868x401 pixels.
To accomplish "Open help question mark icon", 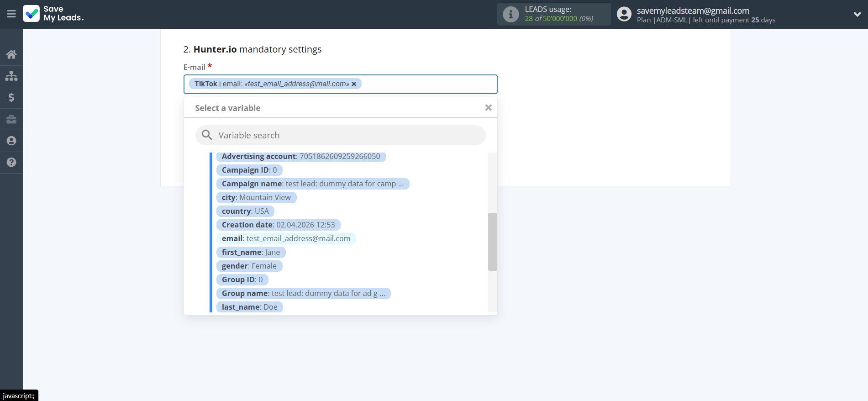I will pyautogui.click(x=11, y=162).
